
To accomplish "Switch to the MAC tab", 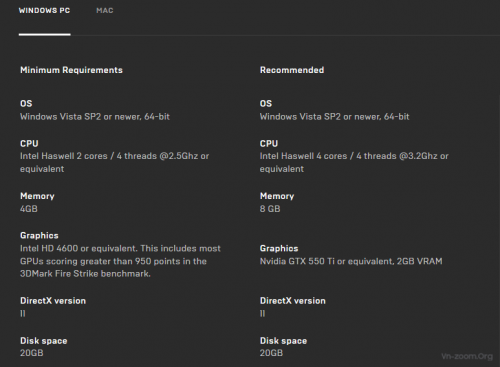I will (105, 11).
